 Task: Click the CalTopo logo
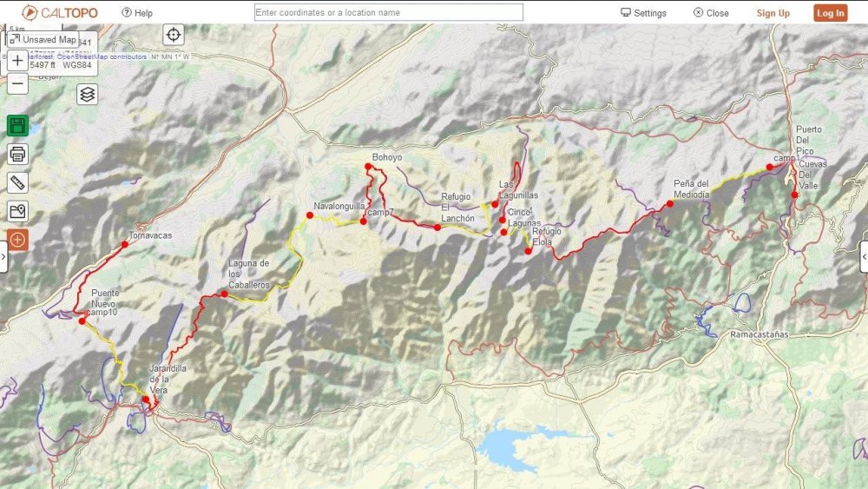(x=60, y=13)
